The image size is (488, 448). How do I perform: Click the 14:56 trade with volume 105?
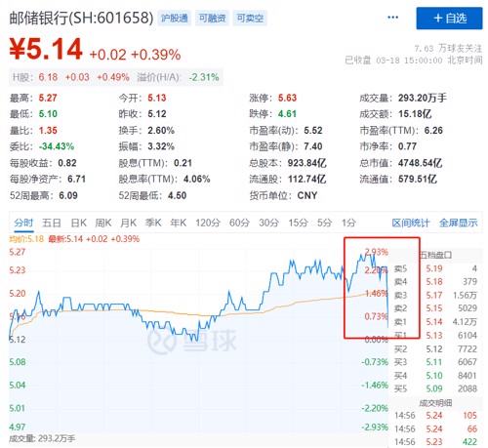435,416
